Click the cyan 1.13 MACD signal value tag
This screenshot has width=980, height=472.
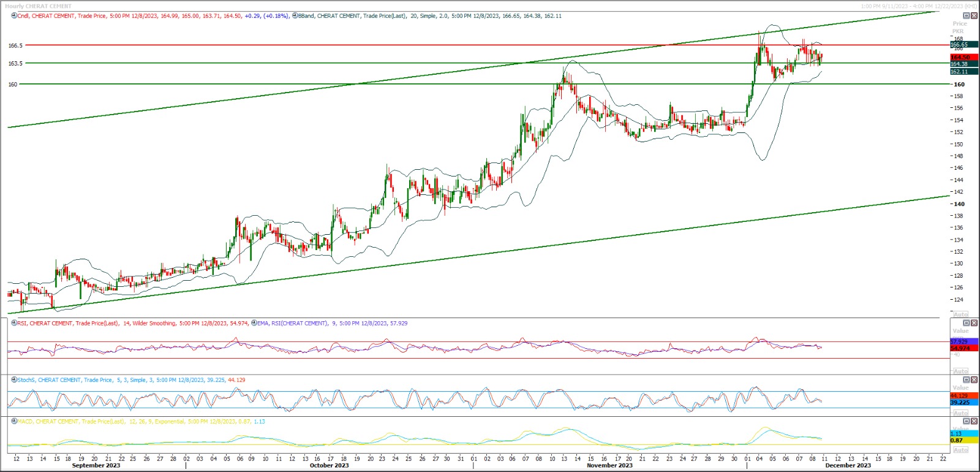(963, 433)
